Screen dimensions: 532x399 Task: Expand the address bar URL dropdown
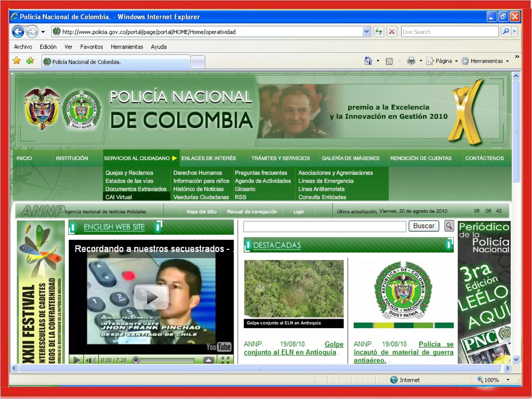pyautogui.click(x=366, y=32)
